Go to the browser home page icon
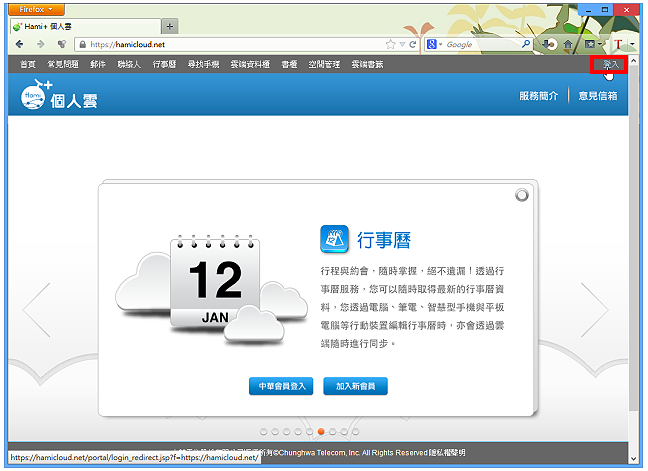The image size is (648, 471). coord(568,44)
